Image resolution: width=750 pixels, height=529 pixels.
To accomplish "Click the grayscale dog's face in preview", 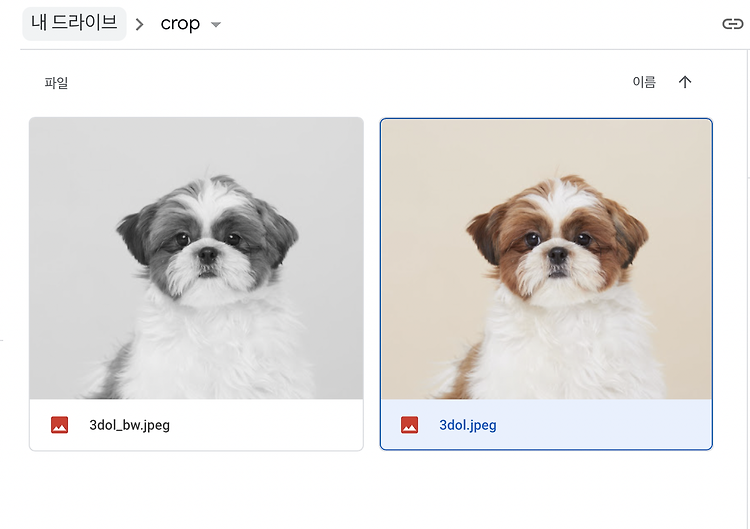I will coord(208,239).
